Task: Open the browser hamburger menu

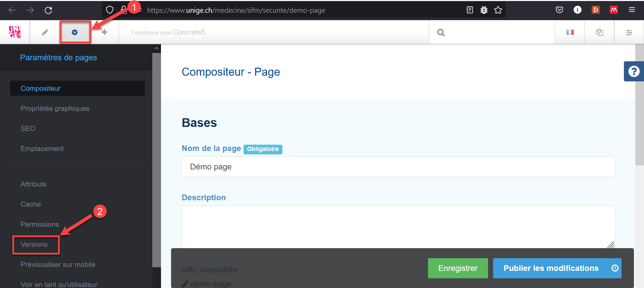Action: pyautogui.click(x=632, y=10)
